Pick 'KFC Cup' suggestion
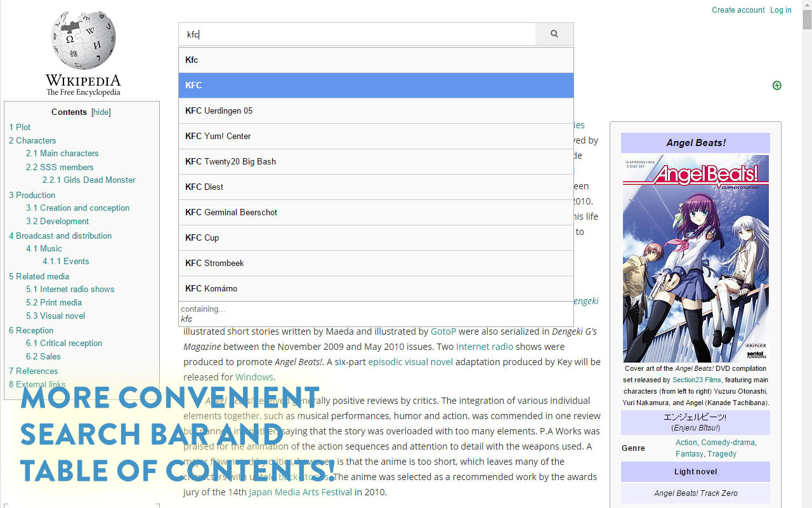812x508 pixels. click(376, 237)
